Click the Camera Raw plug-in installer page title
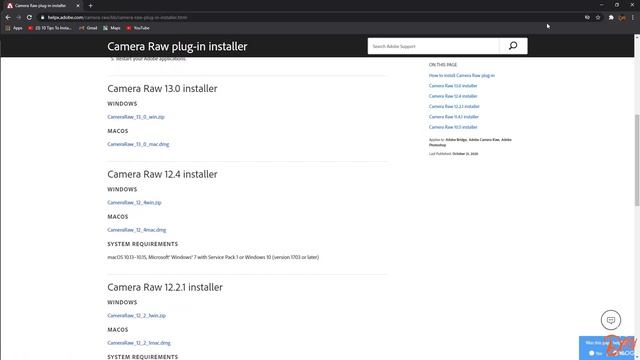 click(x=177, y=47)
